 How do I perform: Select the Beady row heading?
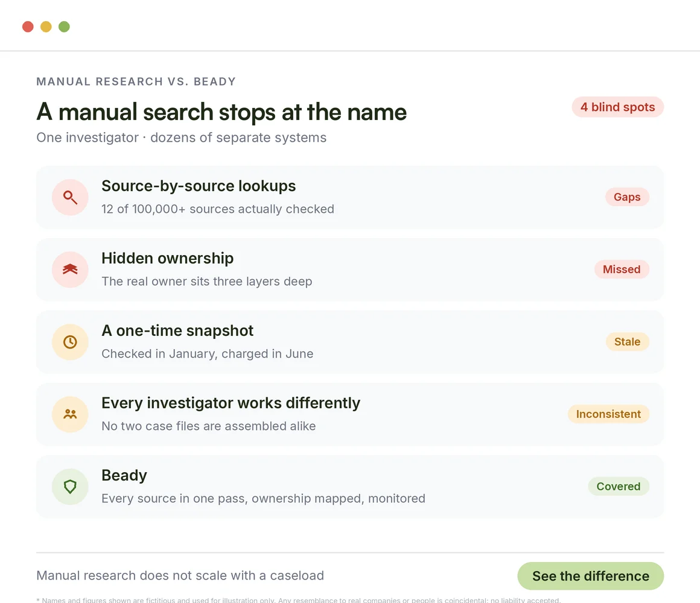[x=124, y=475]
